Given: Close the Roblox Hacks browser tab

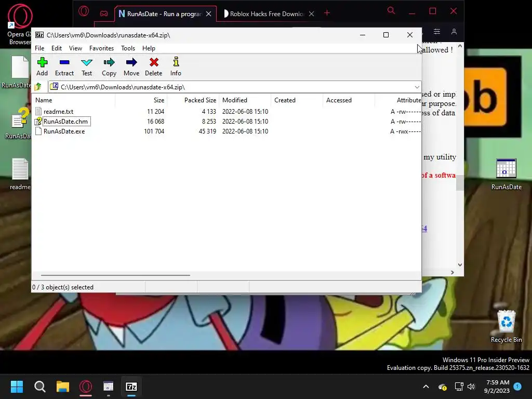Looking at the screenshot, I should [312, 14].
